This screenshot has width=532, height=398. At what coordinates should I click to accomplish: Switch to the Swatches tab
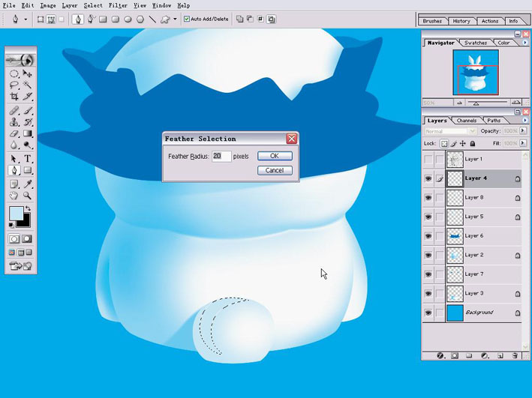(476, 43)
